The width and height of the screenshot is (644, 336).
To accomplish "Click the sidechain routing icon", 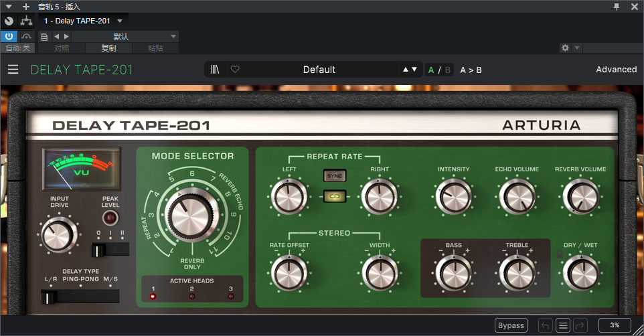I will [26, 21].
